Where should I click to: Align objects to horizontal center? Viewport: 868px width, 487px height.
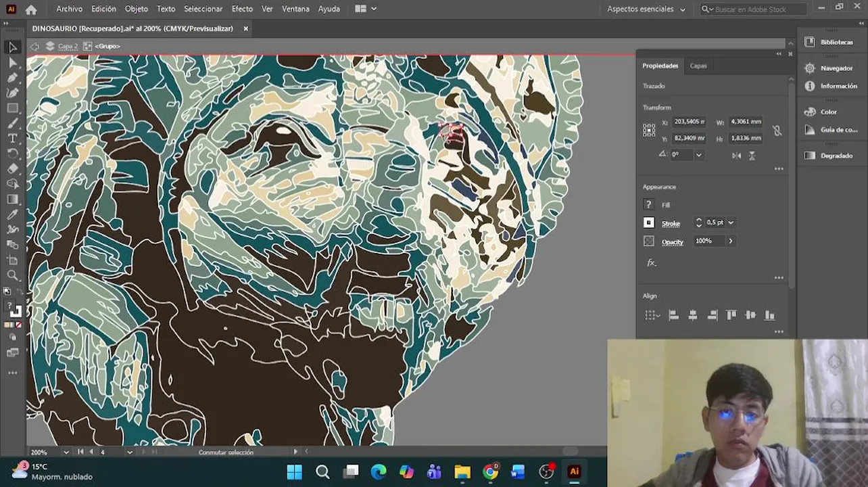[x=692, y=315]
